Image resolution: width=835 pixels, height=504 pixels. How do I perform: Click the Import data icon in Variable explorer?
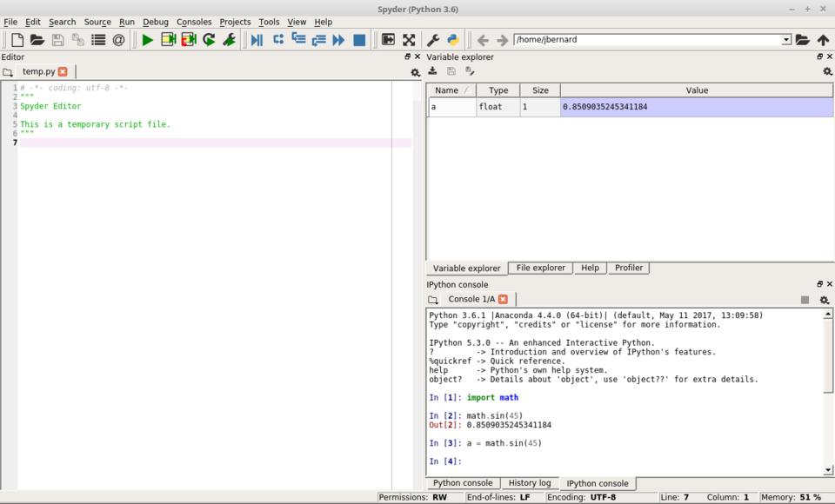pyautogui.click(x=432, y=71)
